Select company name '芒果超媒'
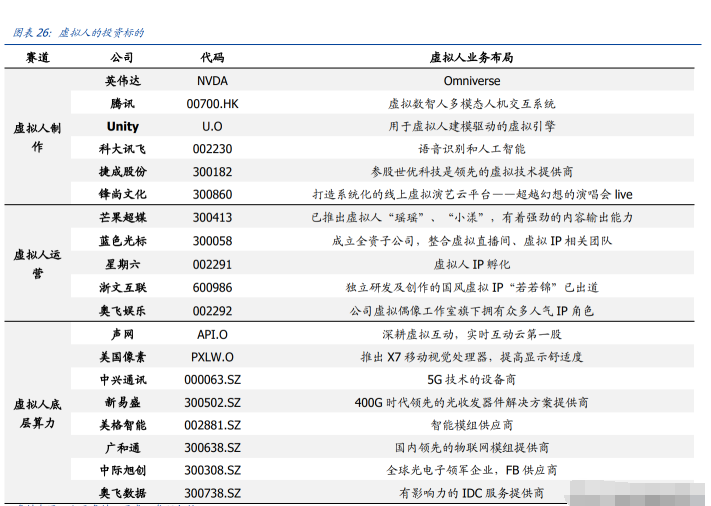Screen dimensions: 711x506 click(x=122, y=217)
